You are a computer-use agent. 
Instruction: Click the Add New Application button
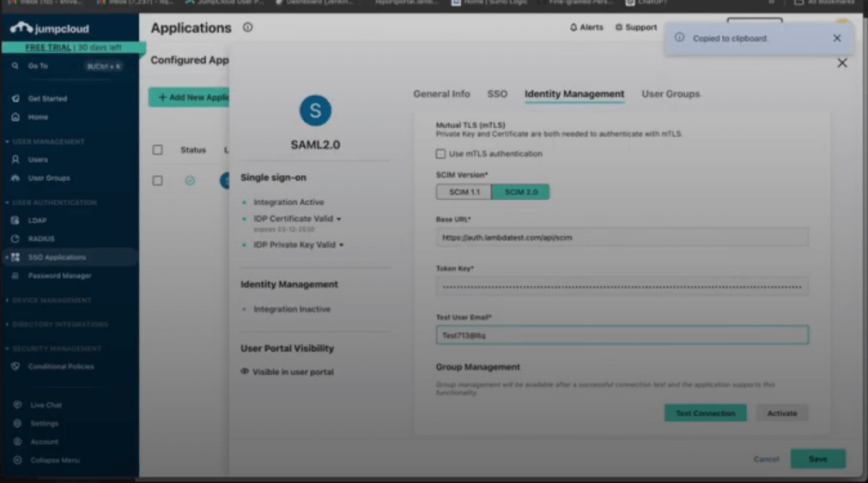[x=190, y=98]
